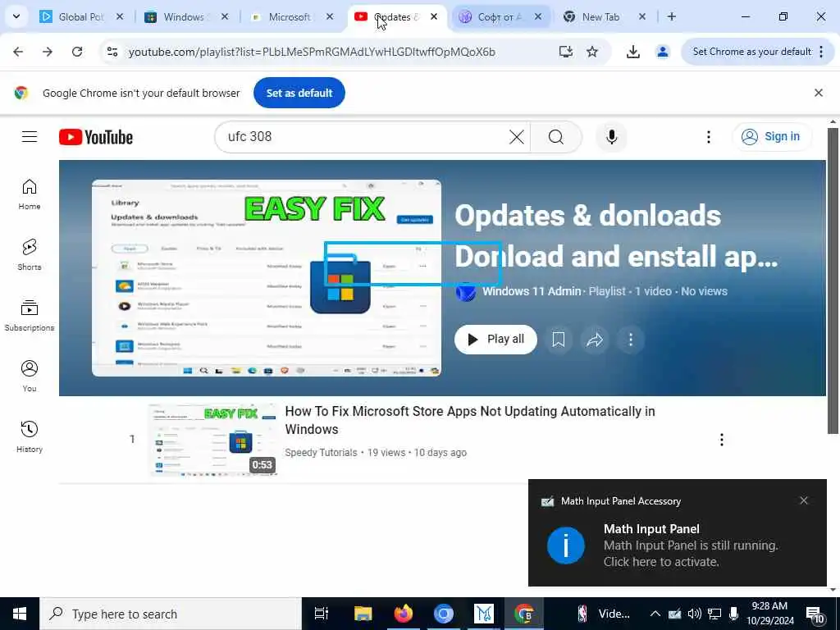Click Sign in button
The height and width of the screenshot is (630, 840).
(771, 137)
